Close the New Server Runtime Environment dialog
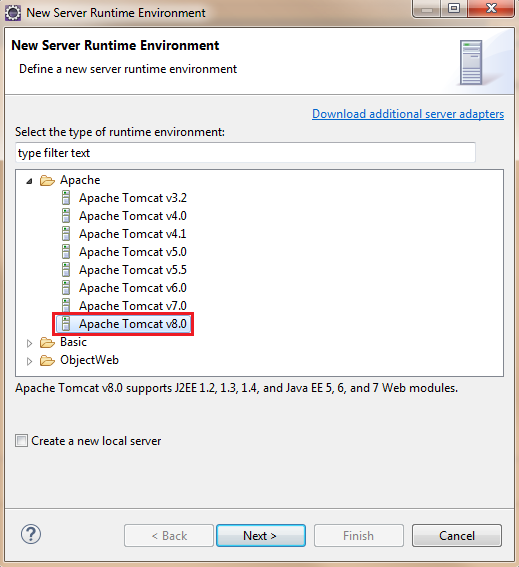 point(491,8)
